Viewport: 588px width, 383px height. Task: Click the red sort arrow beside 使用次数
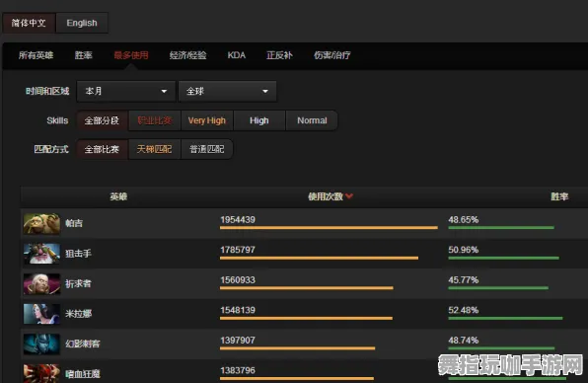(x=349, y=195)
